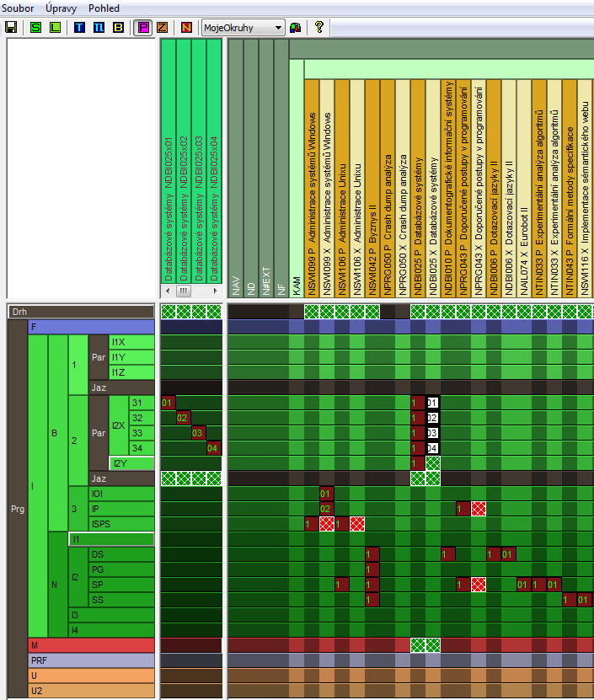Viewport: 594px width, 700px height.
Task: Click the orange N toolbar icon
Action: 186,27
